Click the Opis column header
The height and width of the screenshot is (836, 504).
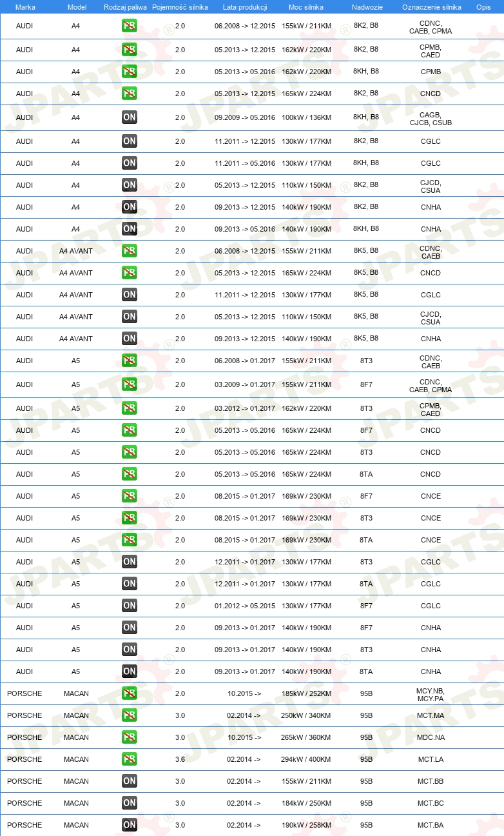[x=483, y=6]
